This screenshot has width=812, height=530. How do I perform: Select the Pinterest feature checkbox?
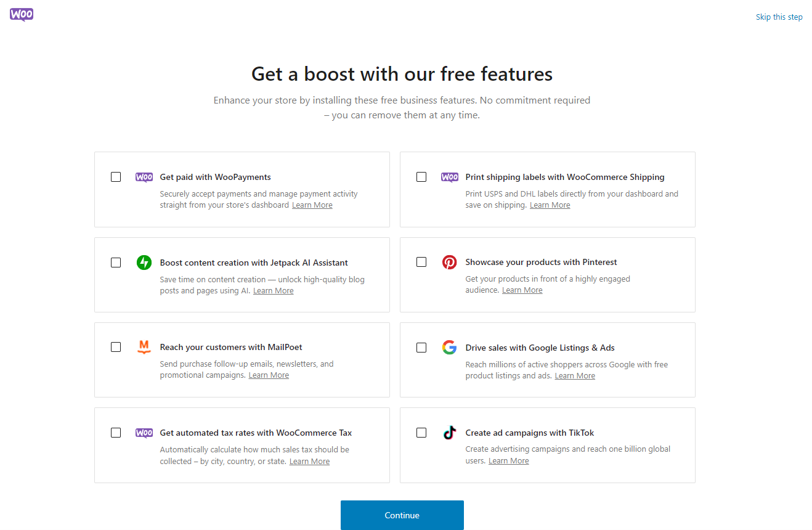(421, 262)
